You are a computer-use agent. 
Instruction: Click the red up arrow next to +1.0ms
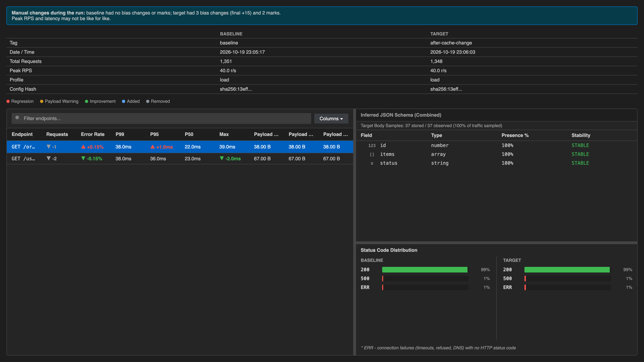(153, 147)
